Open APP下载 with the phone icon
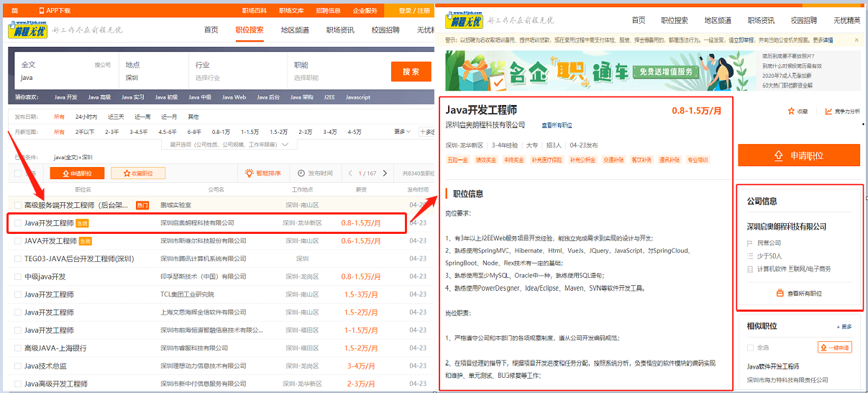The width and height of the screenshot is (868, 393). tap(55, 11)
